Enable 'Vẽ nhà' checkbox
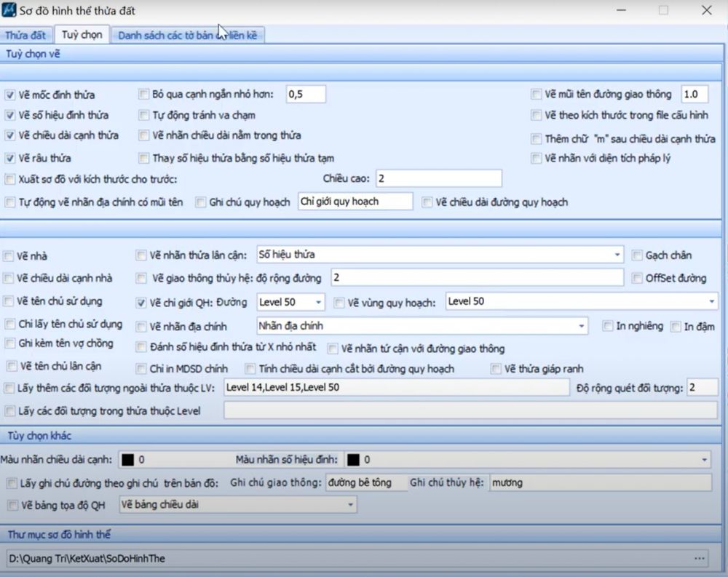This screenshot has width=728, height=577. (x=9, y=256)
